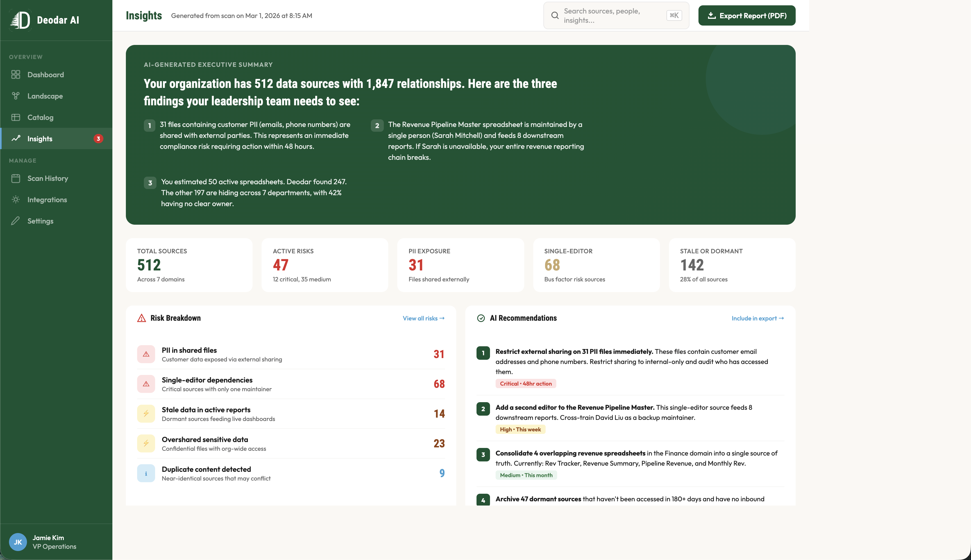Image resolution: width=971 pixels, height=560 pixels.
Task: Select the Landscape branch icon in sidebar
Action: point(16,96)
